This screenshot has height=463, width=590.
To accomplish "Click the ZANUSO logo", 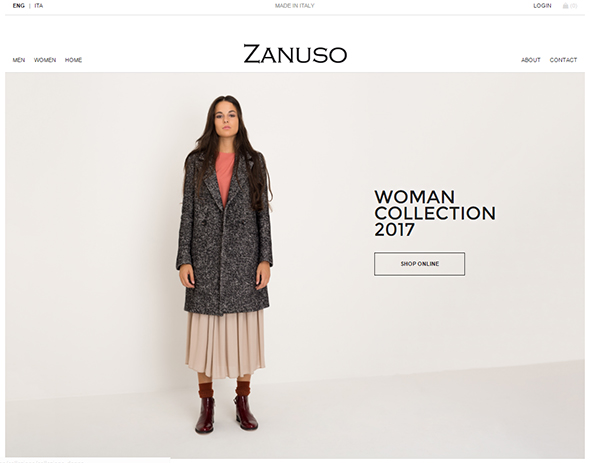I will [295, 54].
